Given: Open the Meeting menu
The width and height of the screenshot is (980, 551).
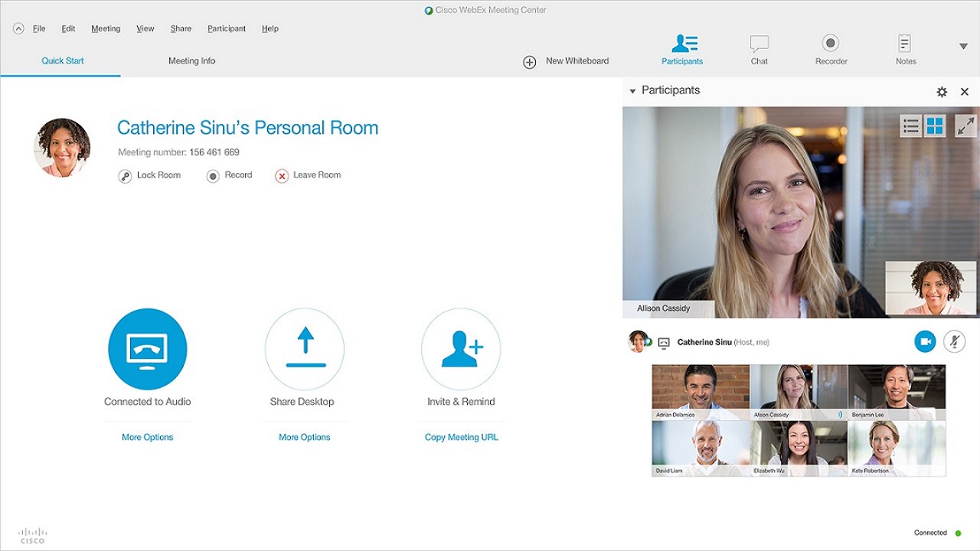Looking at the screenshot, I should point(106,28).
